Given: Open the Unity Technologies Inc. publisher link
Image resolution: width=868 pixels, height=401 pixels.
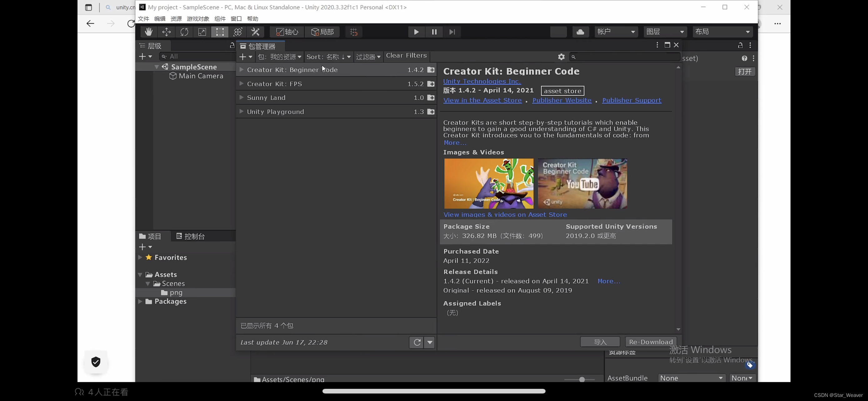Looking at the screenshot, I should (482, 82).
